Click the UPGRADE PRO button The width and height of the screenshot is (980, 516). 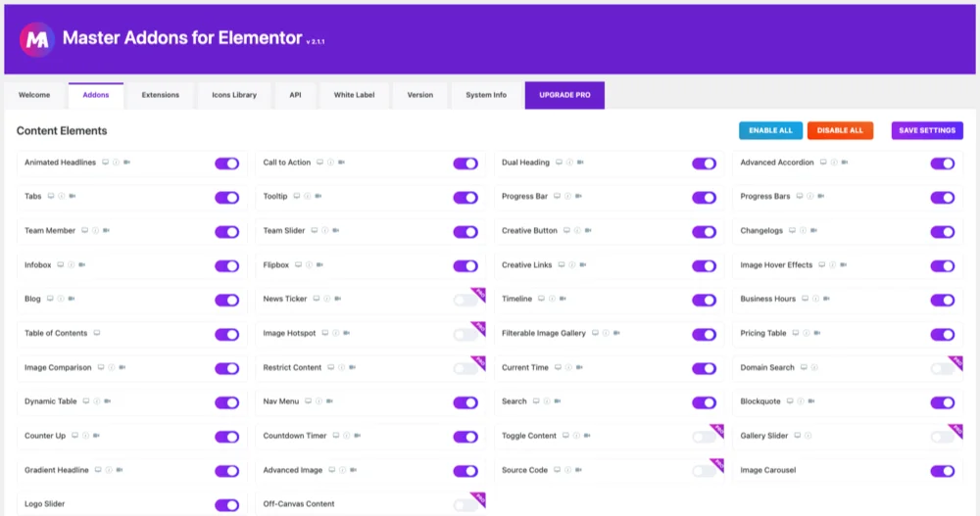coord(565,95)
